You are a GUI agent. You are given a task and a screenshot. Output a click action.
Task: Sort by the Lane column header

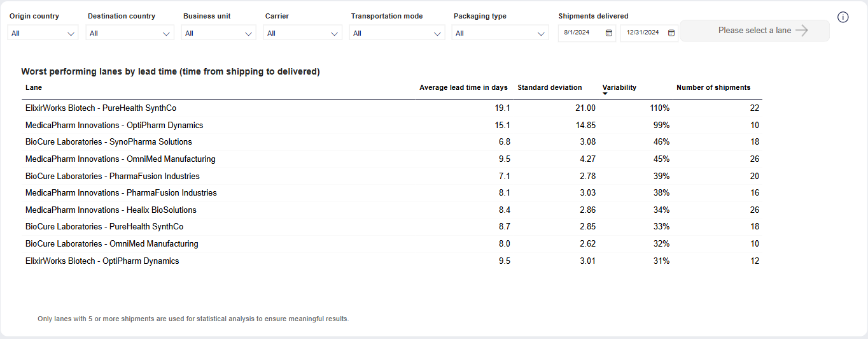[34, 87]
